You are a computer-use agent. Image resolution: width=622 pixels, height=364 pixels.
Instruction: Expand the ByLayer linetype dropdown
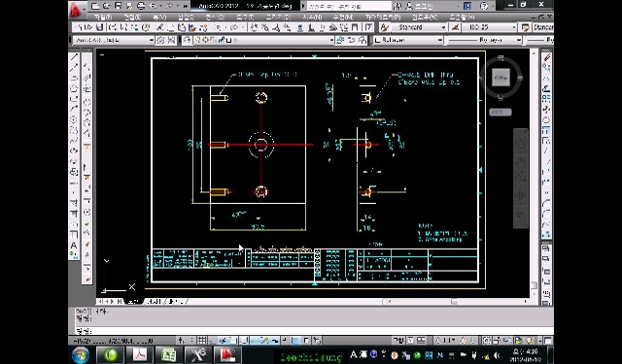[x=483, y=40]
